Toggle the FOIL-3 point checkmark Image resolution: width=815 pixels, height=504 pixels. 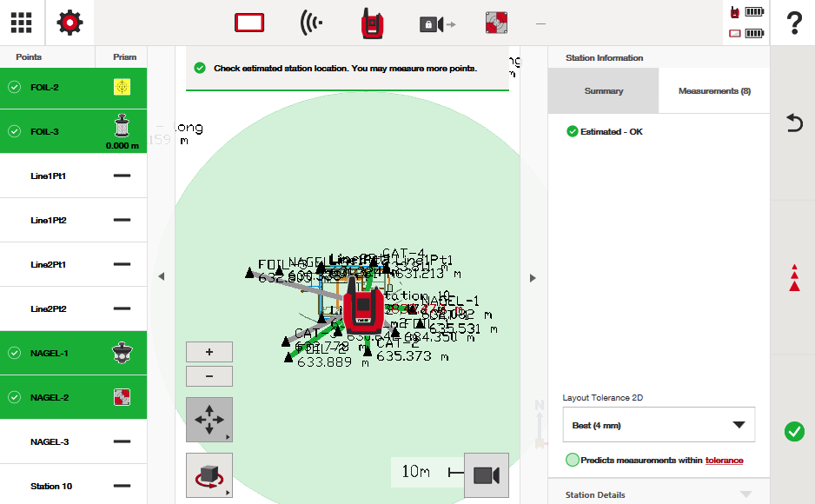click(15, 131)
